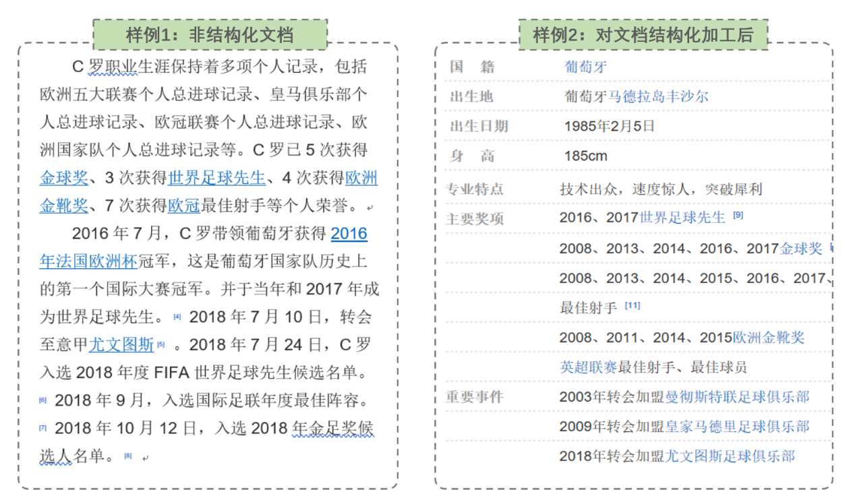Click the 葡萄牙 link in 国籍 row

585,67
